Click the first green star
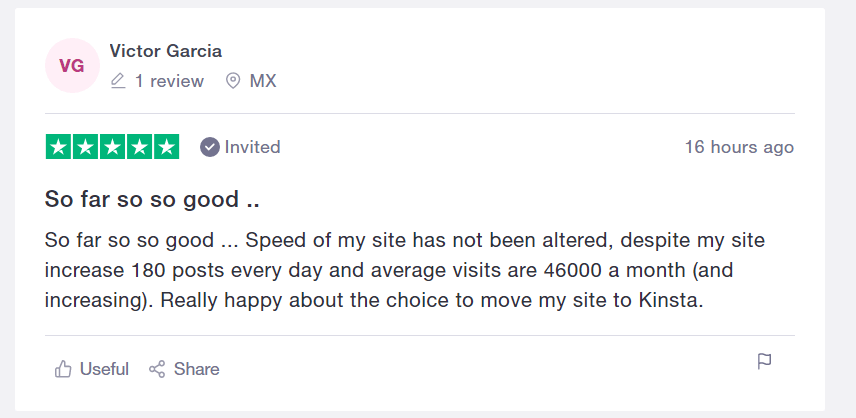 point(58,147)
